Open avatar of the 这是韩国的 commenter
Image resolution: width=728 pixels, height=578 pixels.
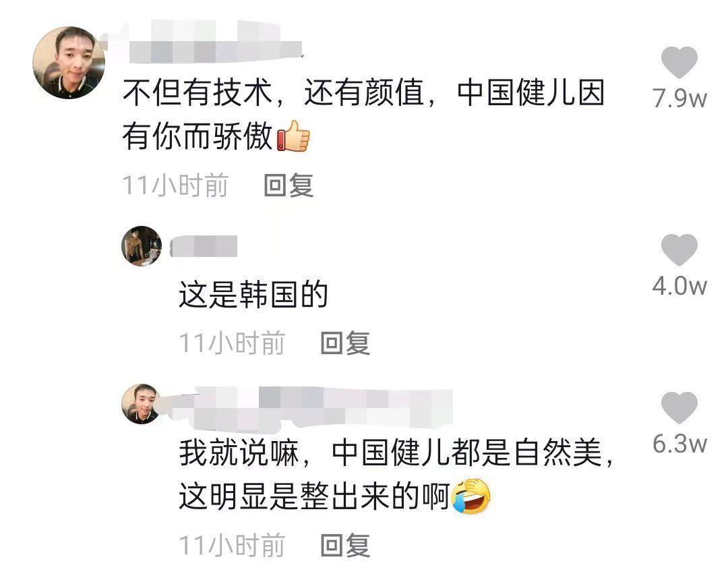pos(142,246)
